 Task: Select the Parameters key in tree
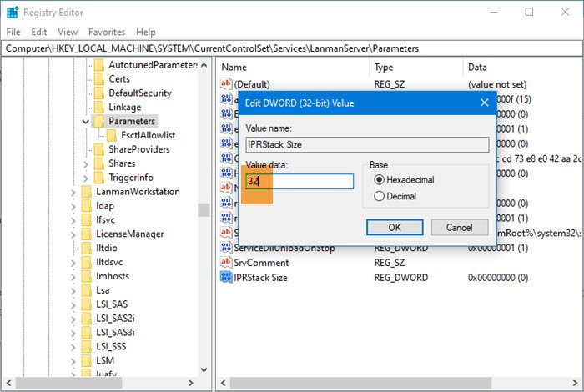tap(132, 122)
